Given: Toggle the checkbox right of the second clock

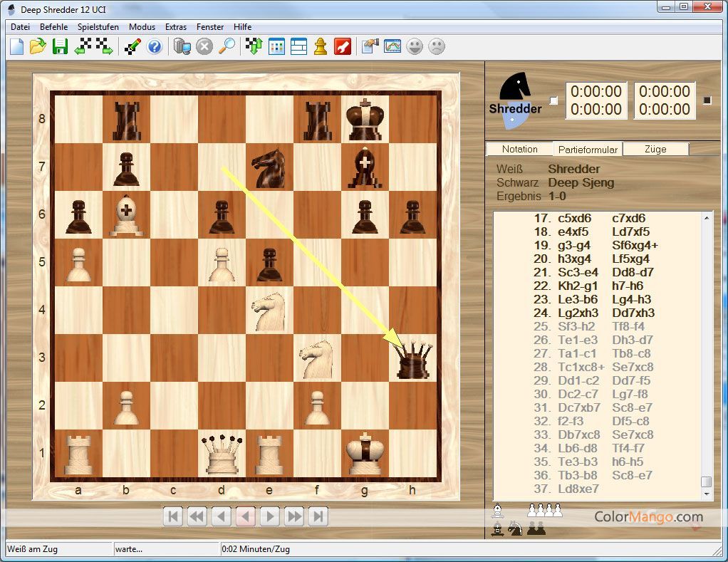Looking at the screenshot, I should click(x=707, y=100).
